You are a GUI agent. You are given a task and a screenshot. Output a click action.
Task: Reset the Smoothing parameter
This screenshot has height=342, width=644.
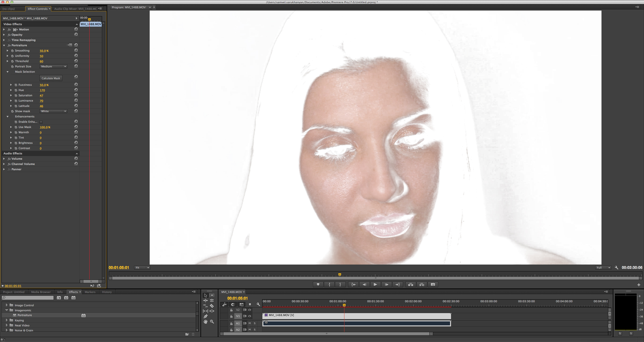76,50
